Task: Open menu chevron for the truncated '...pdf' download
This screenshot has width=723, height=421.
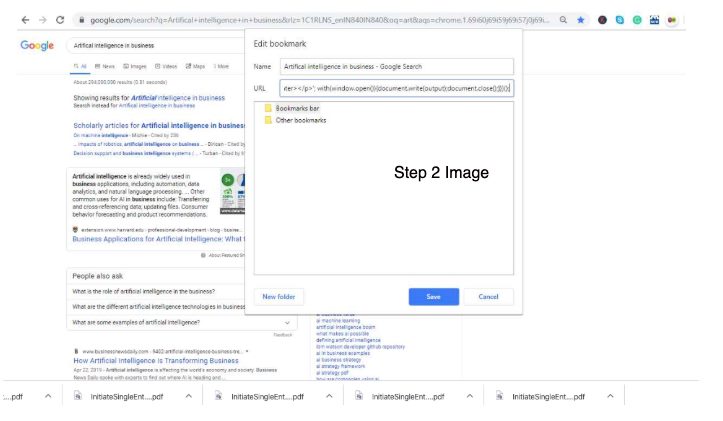Action: [48, 396]
